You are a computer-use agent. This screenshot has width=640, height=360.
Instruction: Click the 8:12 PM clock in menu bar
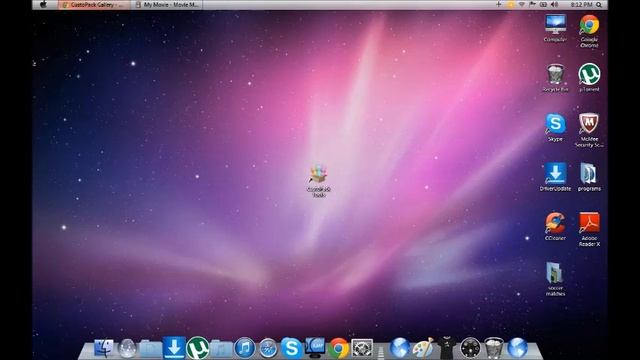(x=581, y=5)
